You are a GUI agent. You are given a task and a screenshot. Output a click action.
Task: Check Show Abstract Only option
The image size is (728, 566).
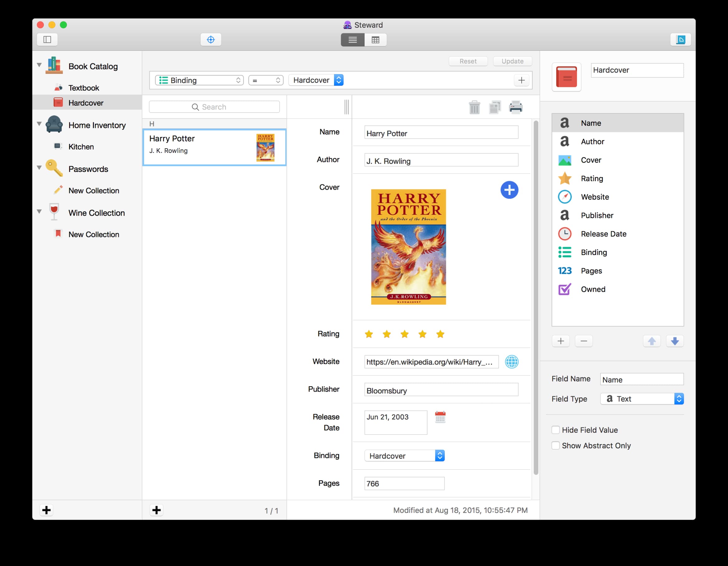(555, 445)
